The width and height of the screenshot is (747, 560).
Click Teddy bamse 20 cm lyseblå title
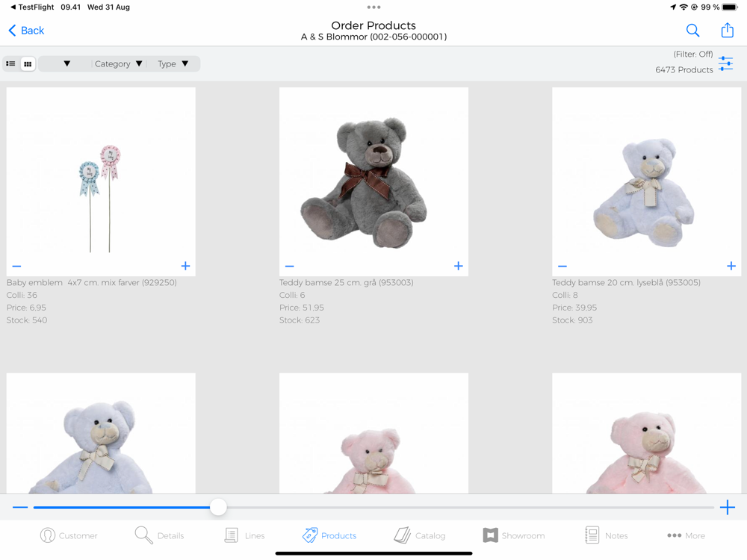(x=627, y=282)
